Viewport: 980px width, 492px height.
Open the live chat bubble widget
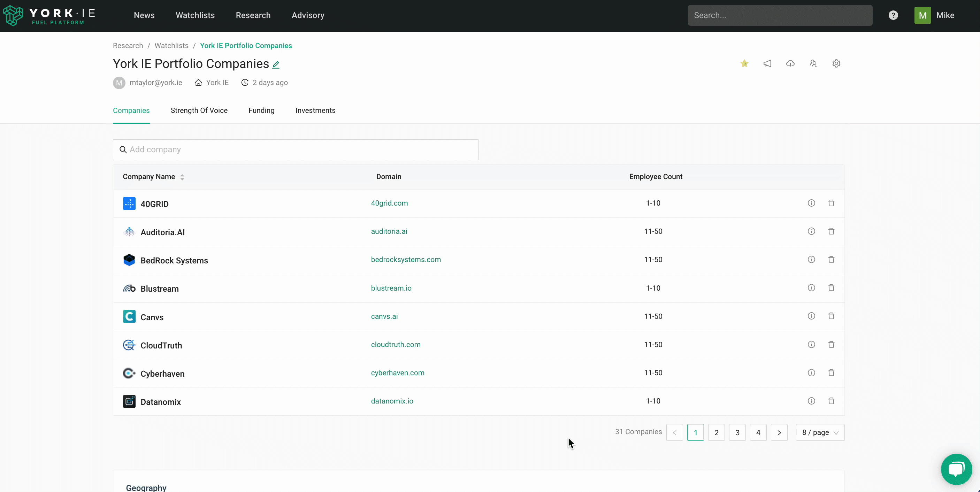point(956,469)
